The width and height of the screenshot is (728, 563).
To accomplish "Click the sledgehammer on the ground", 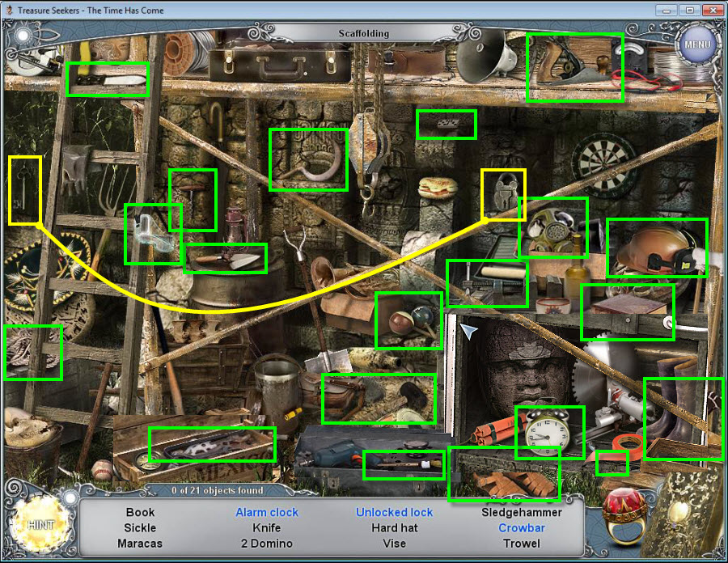I will pos(379,398).
